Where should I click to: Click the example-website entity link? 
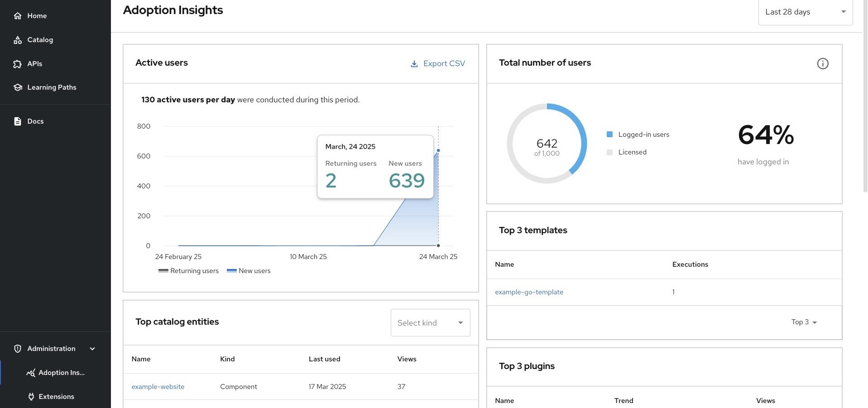158,386
